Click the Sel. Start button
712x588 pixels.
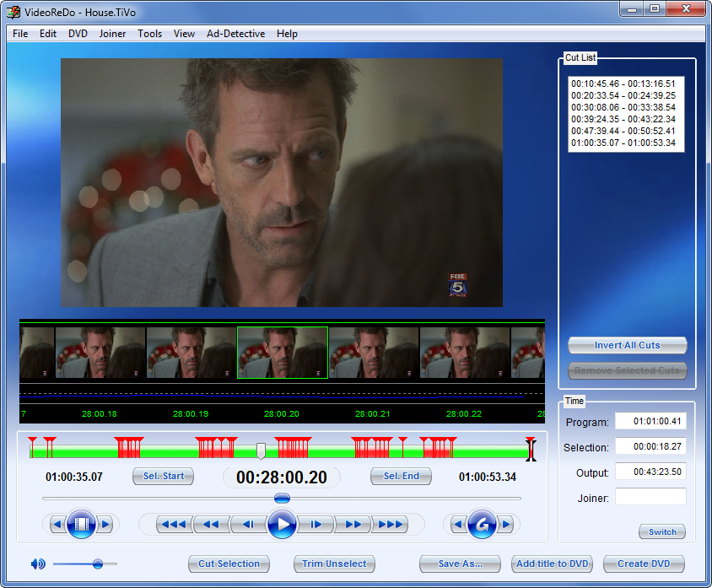click(163, 476)
